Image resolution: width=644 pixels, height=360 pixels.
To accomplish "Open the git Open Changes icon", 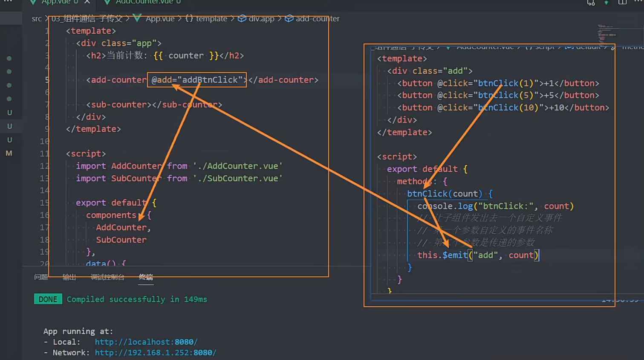I will point(591,2).
